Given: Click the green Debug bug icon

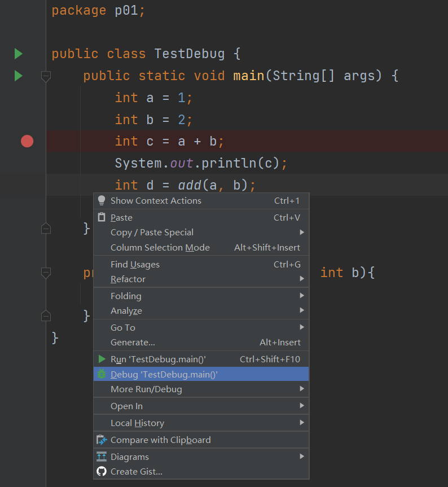Looking at the screenshot, I should tap(102, 374).
